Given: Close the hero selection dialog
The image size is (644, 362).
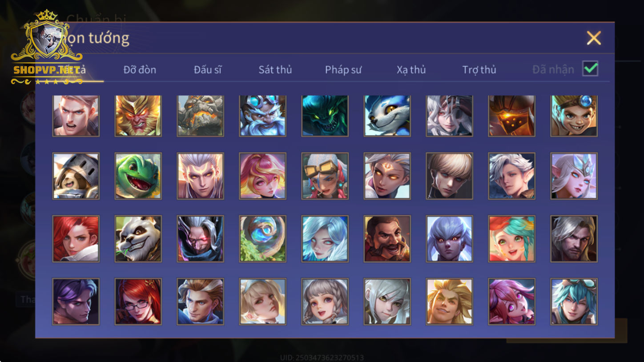Looking at the screenshot, I should [594, 38].
